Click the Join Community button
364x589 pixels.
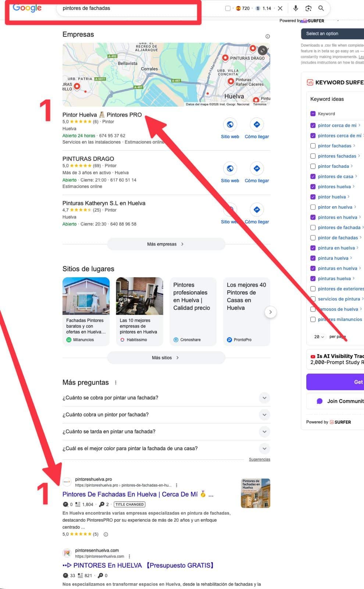pos(335,401)
